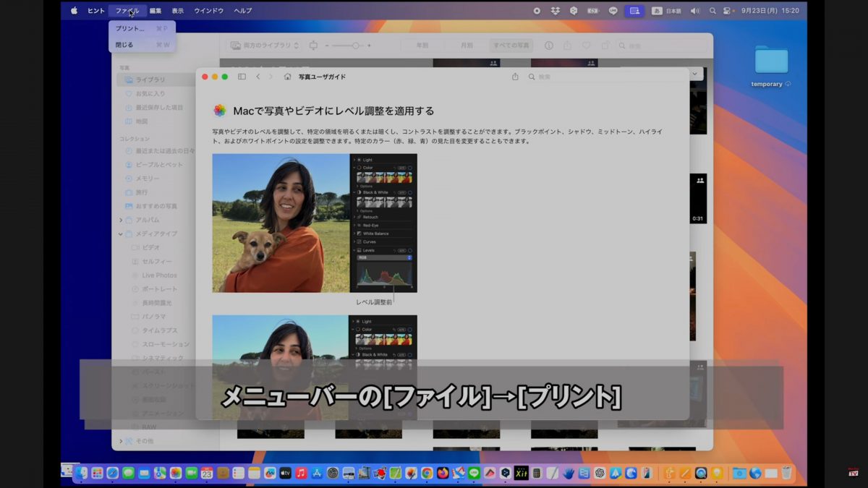The image size is (868, 488).
Task: Open the ウインドウ menu
Action: 209,11
